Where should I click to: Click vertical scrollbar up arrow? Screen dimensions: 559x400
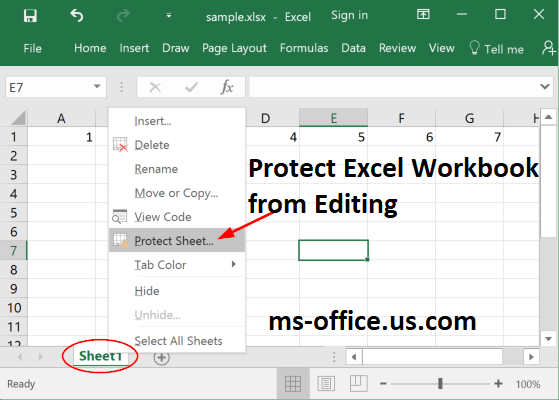[x=549, y=117]
